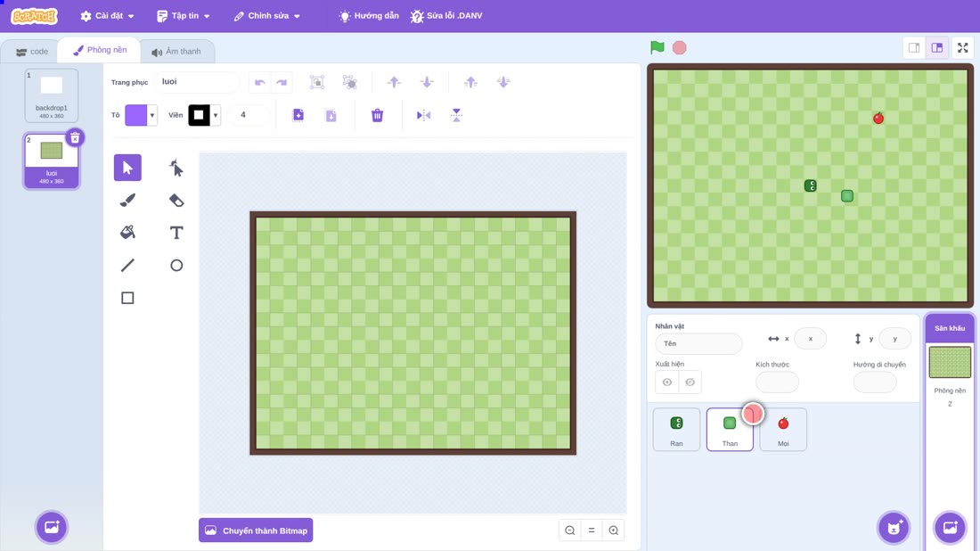This screenshot has width=980, height=551.
Task: Select the Rectangle tool
Action: tap(127, 298)
